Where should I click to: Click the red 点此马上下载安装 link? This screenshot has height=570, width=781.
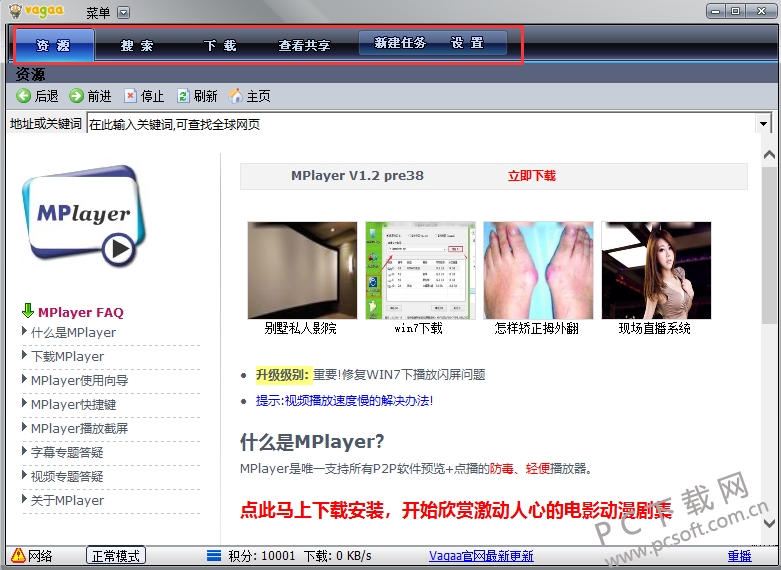456,510
